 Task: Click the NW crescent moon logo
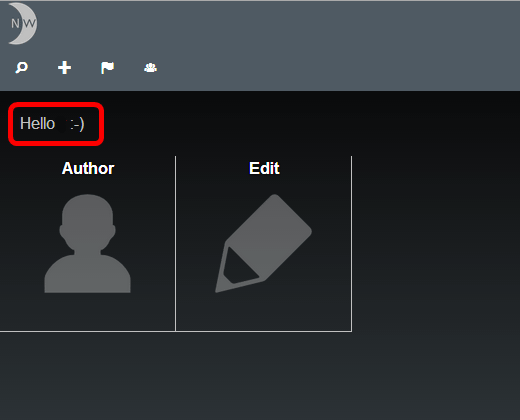click(x=23, y=23)
